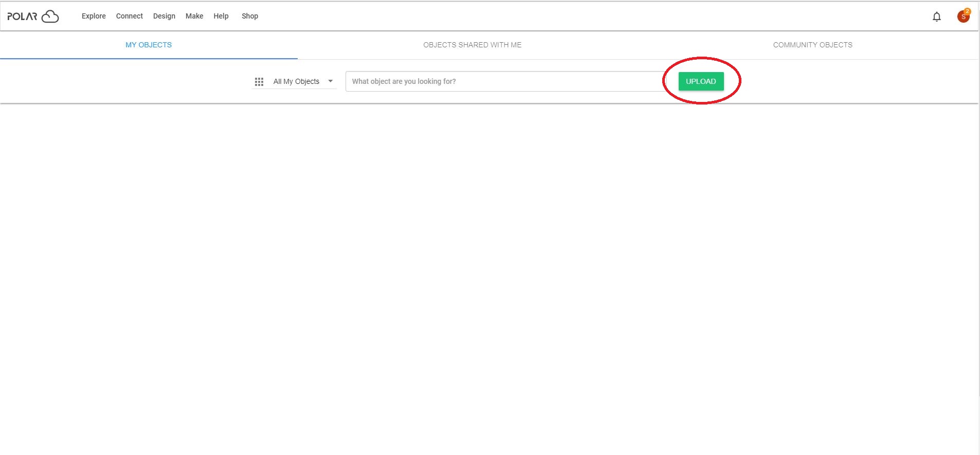Open the Design menu
The width and height of the screenshot is (980, 455).
coord(164,16)
